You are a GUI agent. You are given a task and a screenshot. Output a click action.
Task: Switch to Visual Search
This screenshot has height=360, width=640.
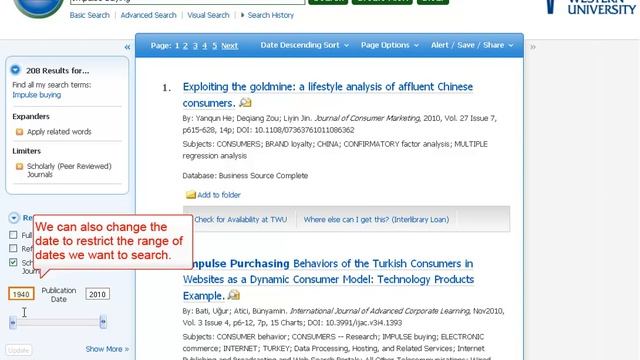[208, 15]
